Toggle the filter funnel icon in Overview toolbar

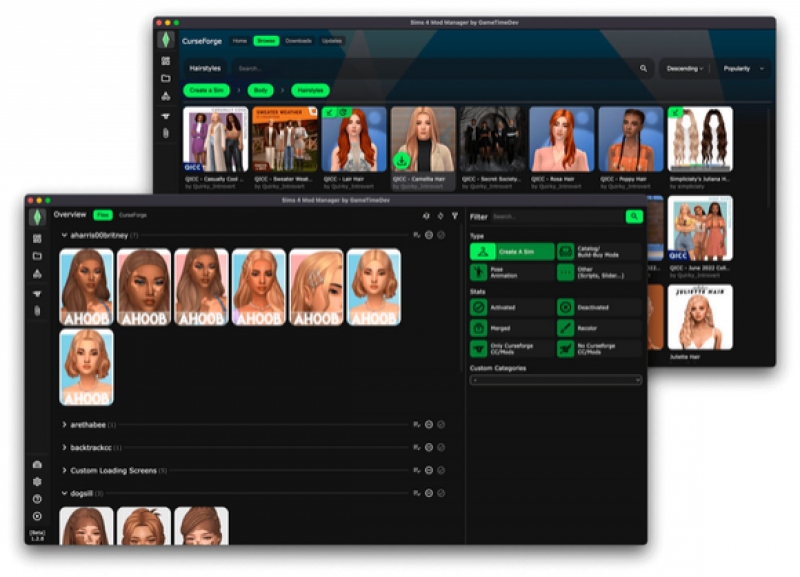pos(455,216)
